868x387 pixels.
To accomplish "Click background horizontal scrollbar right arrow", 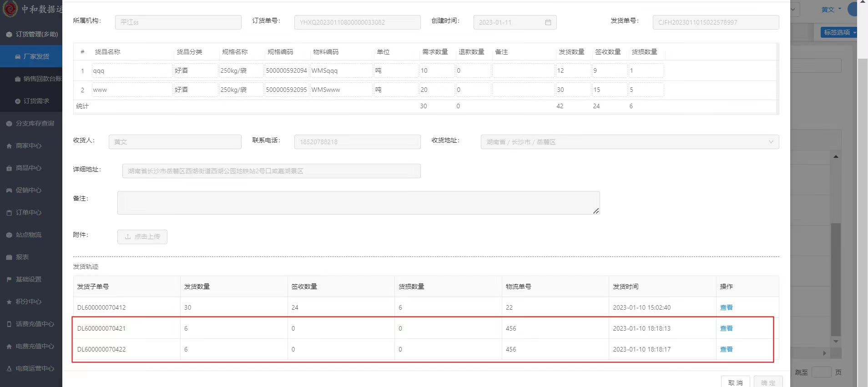I will (x=824, y=353).
